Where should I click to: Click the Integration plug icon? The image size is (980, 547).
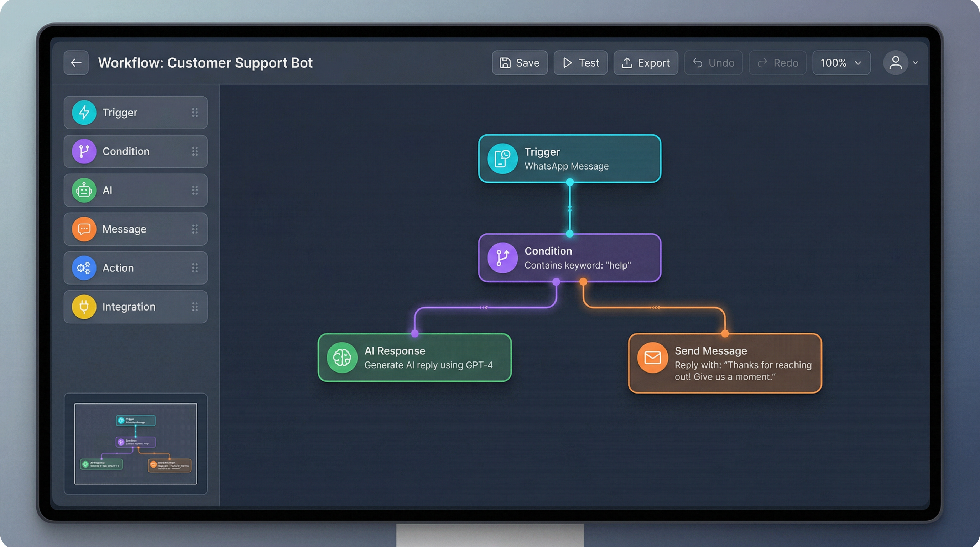pyautogui.click(x=84, y=307)
